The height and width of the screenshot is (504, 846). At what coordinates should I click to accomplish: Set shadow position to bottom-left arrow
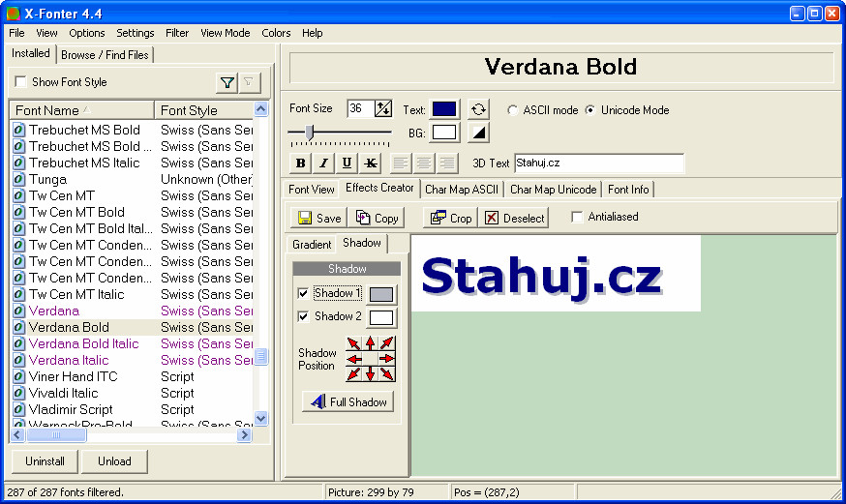click(x=354, y=373)
